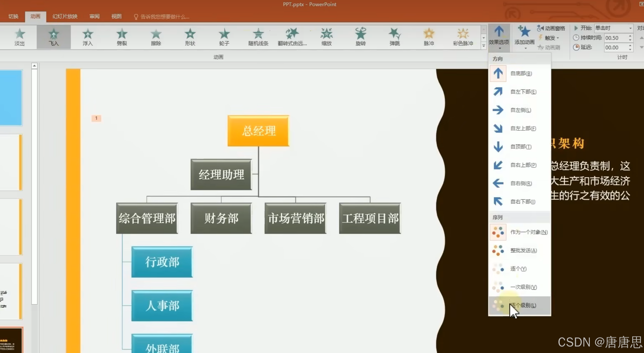644x353 pixels.
Task: Click the 总经理 org chart box
Action: [x=259, y=131]
